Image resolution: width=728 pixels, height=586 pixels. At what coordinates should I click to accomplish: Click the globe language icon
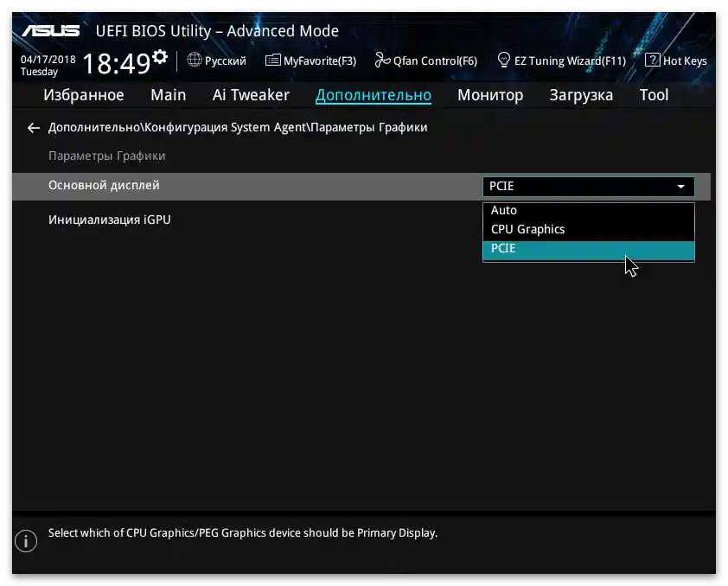coord(194,60)
